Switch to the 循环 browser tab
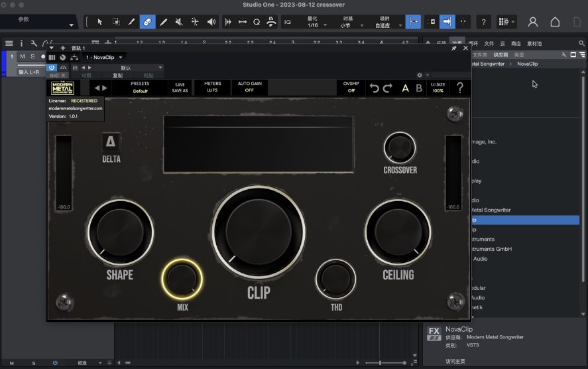The height and width of the screenshot is (369, 588). tap(473, 44)
